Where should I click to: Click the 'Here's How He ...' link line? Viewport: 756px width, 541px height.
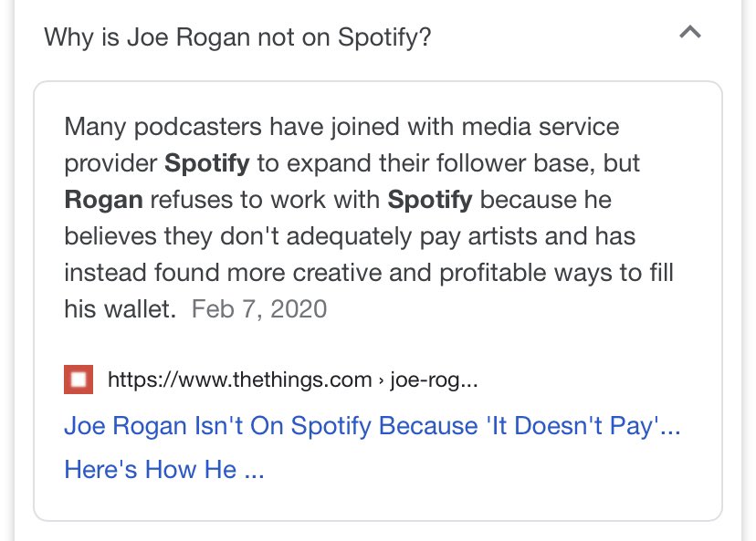tap(164, 470)
